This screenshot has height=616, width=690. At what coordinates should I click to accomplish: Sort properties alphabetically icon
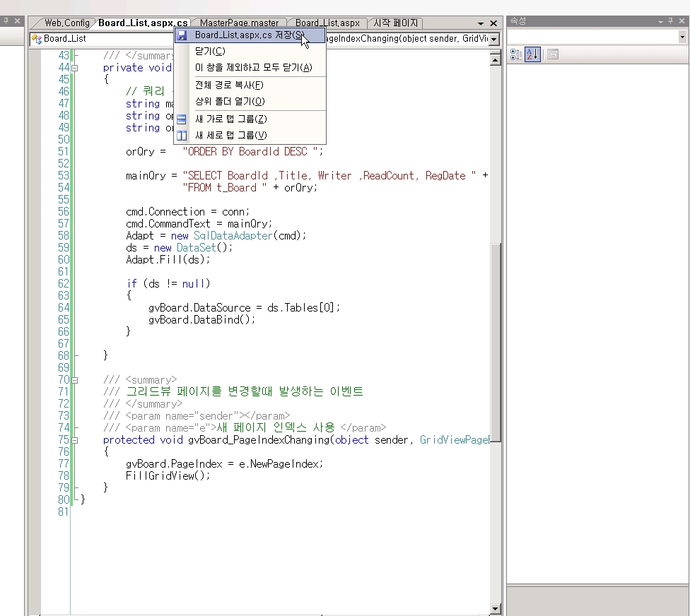coord(532,54)
